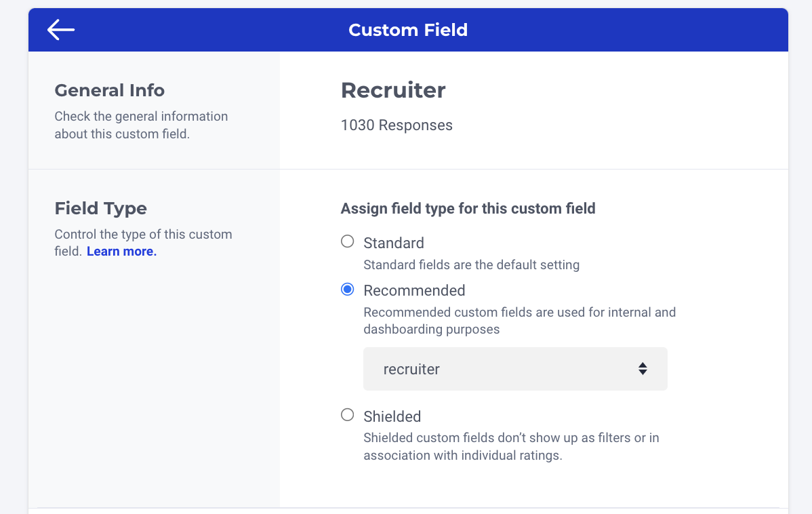Viewport: 812px width, 514px height.
Task: Select the Recommended radio button
Action: click(x=347, y=290)
